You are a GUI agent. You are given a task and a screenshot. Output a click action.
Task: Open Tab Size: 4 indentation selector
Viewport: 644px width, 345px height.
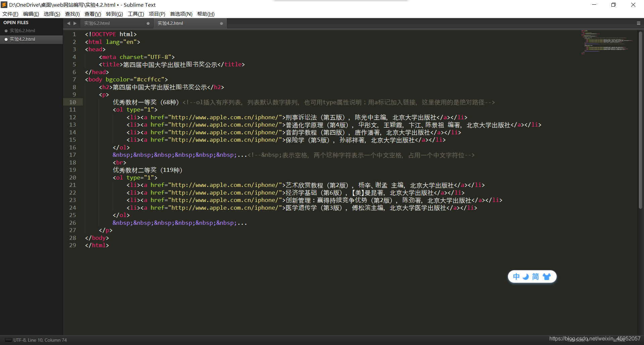tap(578, 340)
